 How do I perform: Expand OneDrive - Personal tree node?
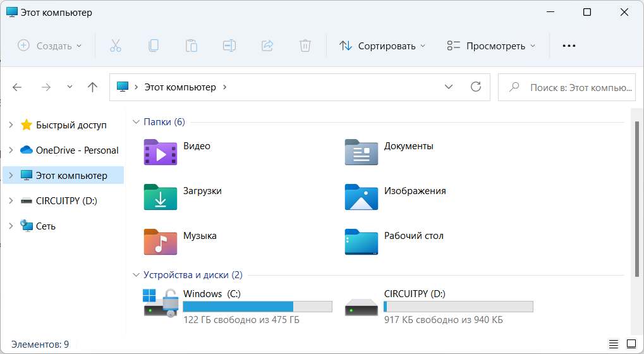11,150
